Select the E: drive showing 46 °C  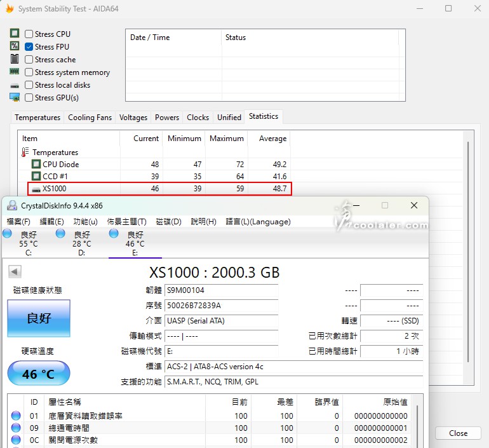point(135,243)
